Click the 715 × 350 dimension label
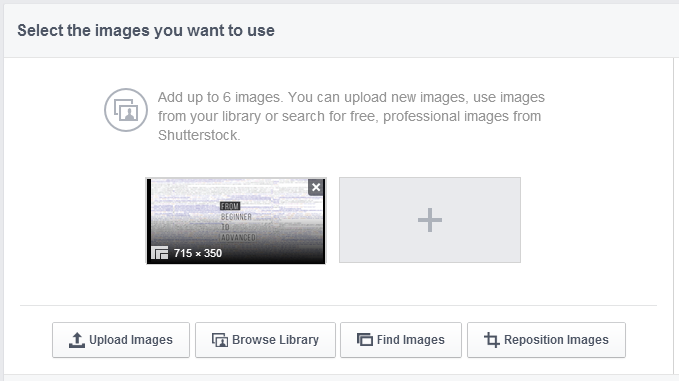Image resolution: width=679 pixels, height=381 pixels. click(198, 253)
